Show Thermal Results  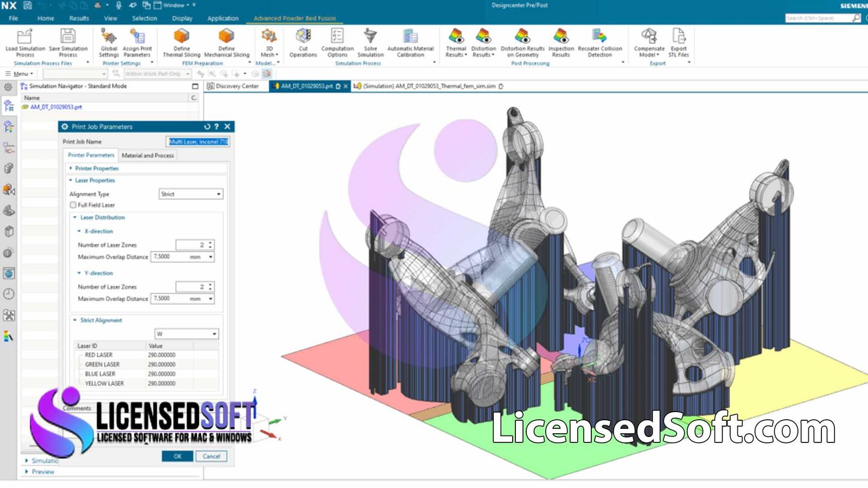[x=456, y=43]
